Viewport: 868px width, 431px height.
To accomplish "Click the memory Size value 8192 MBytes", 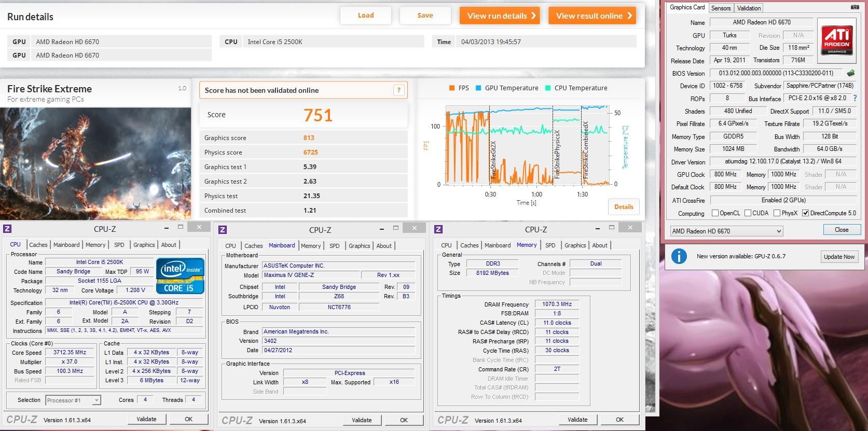I will coord(492,273).
